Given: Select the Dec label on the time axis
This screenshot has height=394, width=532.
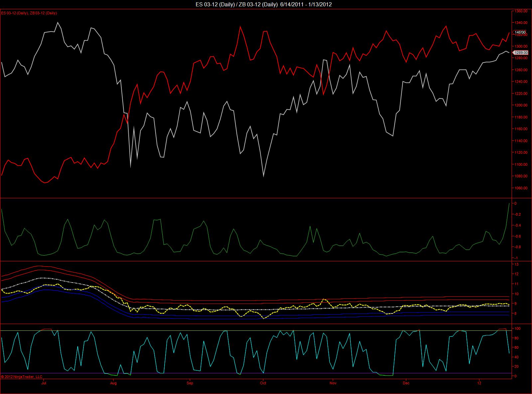Looking at the screenshot, I should [405, 383].
